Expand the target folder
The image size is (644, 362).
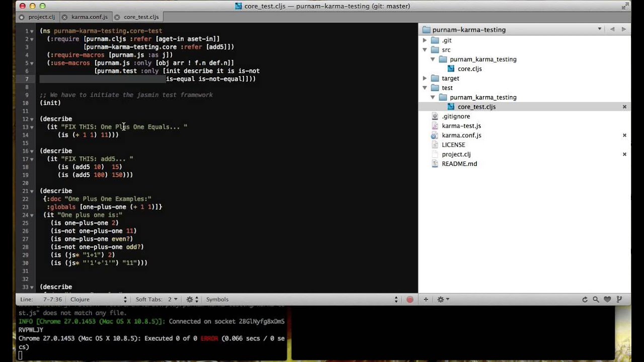tap(425, 78)
